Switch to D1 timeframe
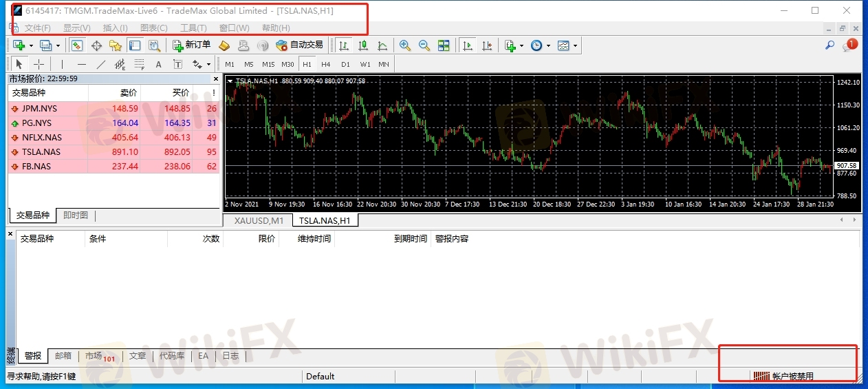The height and width of the screenshot is (389, 868). coord(345,64)
